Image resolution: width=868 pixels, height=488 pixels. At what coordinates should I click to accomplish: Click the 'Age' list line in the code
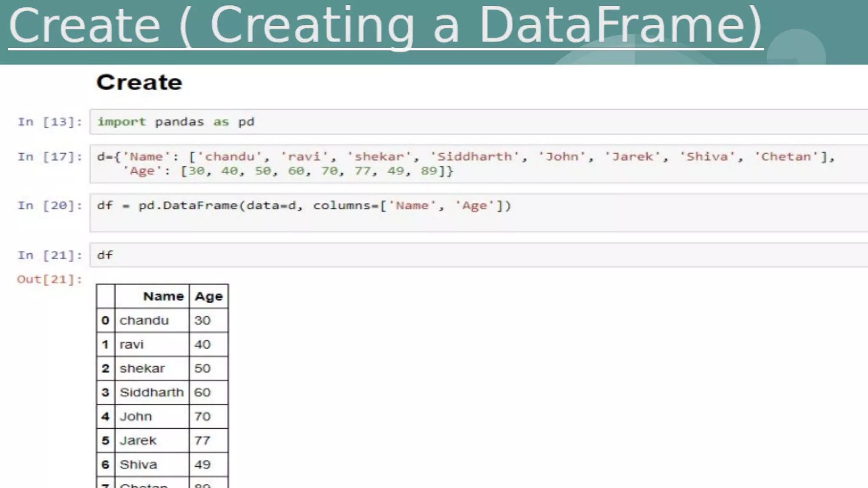(x=288, y=171)
